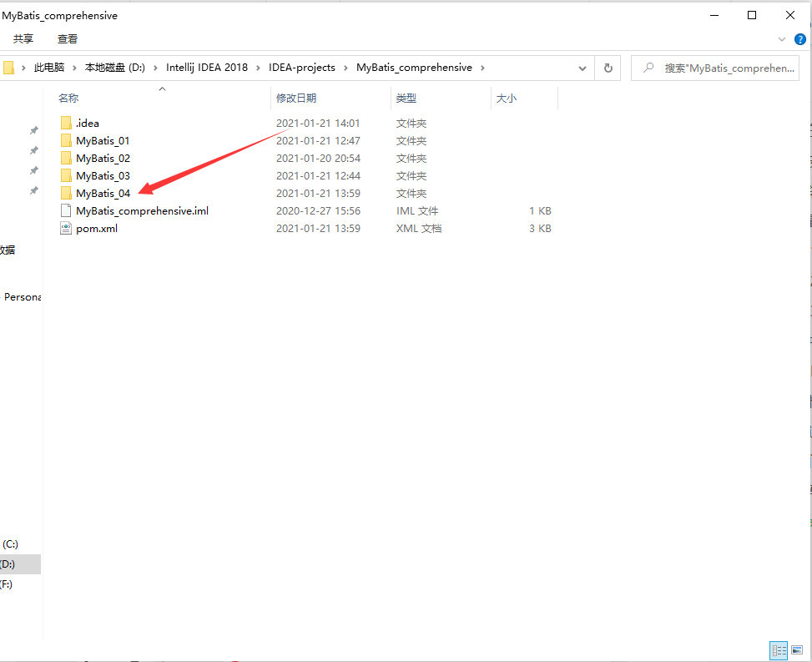Sort by the 修改日期 column header
Viewport: 812px width, 662px height.
coord(330,98)
